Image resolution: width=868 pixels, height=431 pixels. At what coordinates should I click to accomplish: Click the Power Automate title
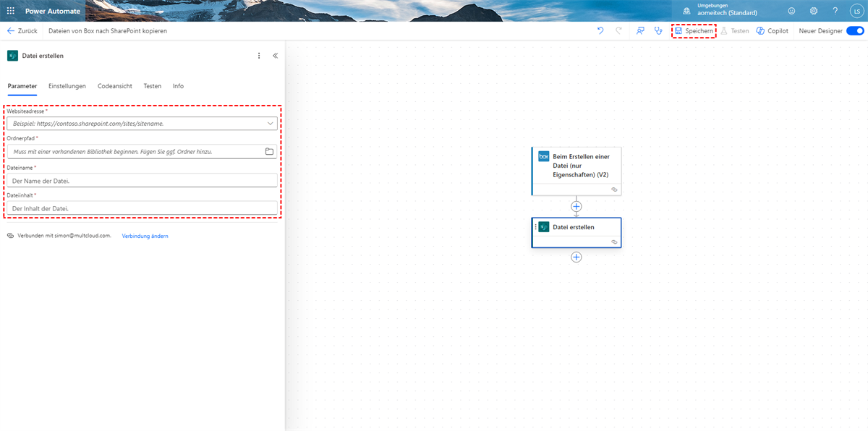[x=53, y=11]
